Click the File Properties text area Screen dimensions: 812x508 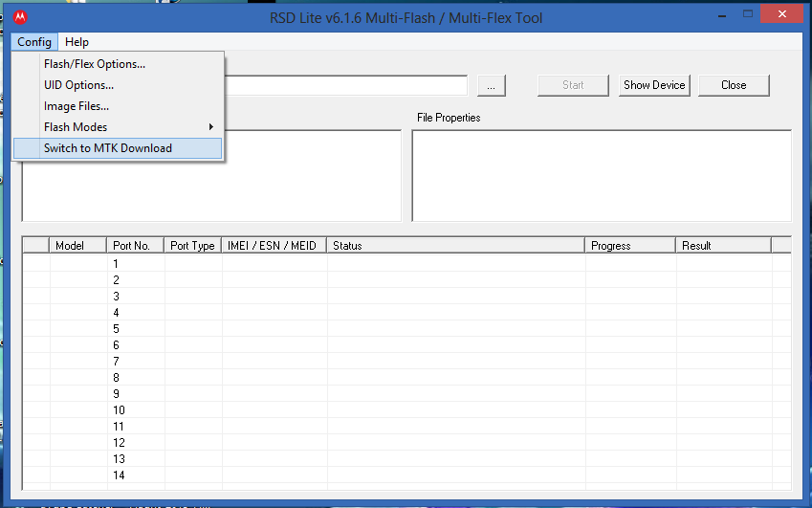tap(602, 175)
